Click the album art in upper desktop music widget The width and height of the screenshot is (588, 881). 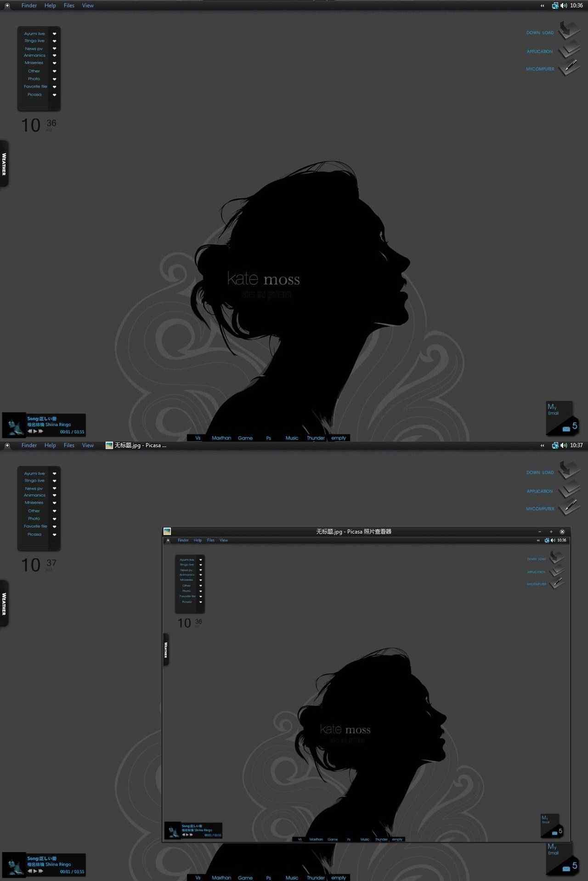14,425
